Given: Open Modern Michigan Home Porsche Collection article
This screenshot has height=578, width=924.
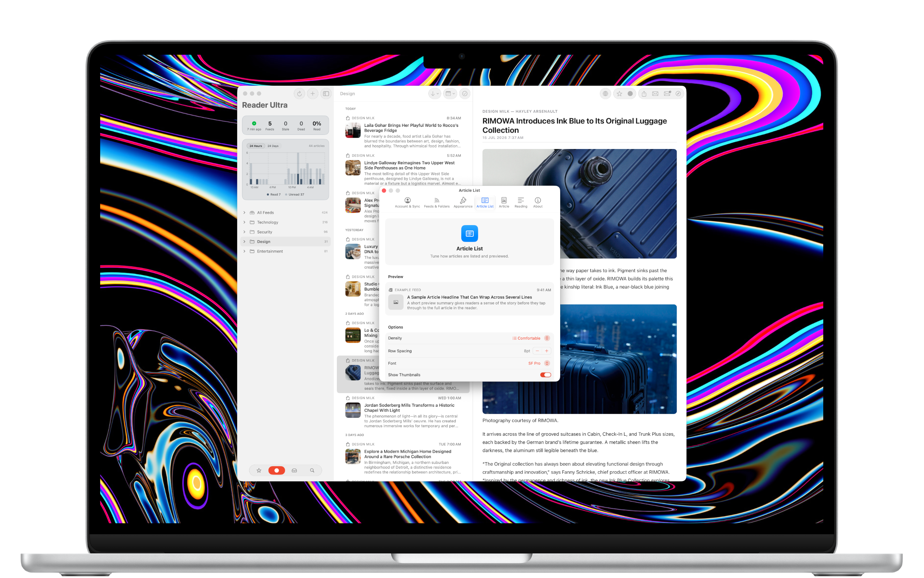Looking at the screenshot, I should click(x=403, y=458).
